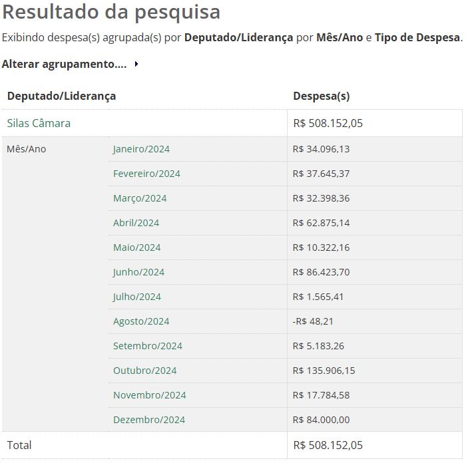View Setembro/2024 expense breakdown
The image size is (476, 471).
click(147, 346)
